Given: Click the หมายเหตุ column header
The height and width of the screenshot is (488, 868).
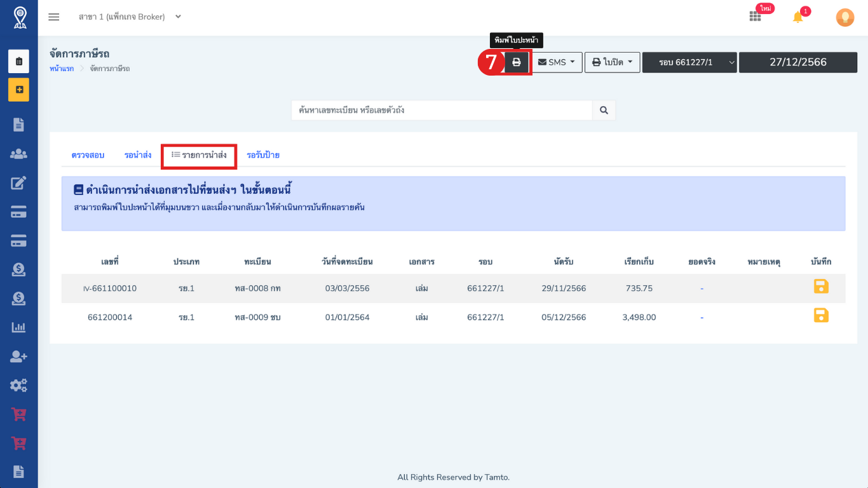Looking at the screenshot, I should pyautogui.click(x=764, y=262).
